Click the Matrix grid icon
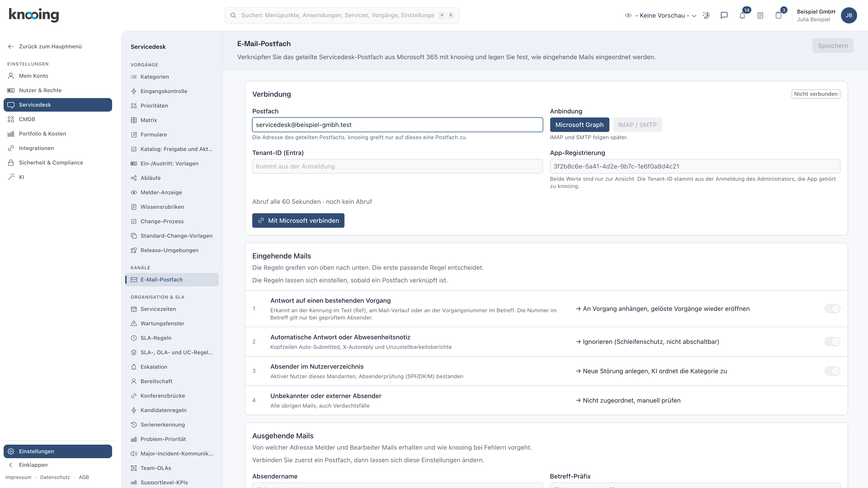Viewport: 868px width, 488px height. (134, 120)
